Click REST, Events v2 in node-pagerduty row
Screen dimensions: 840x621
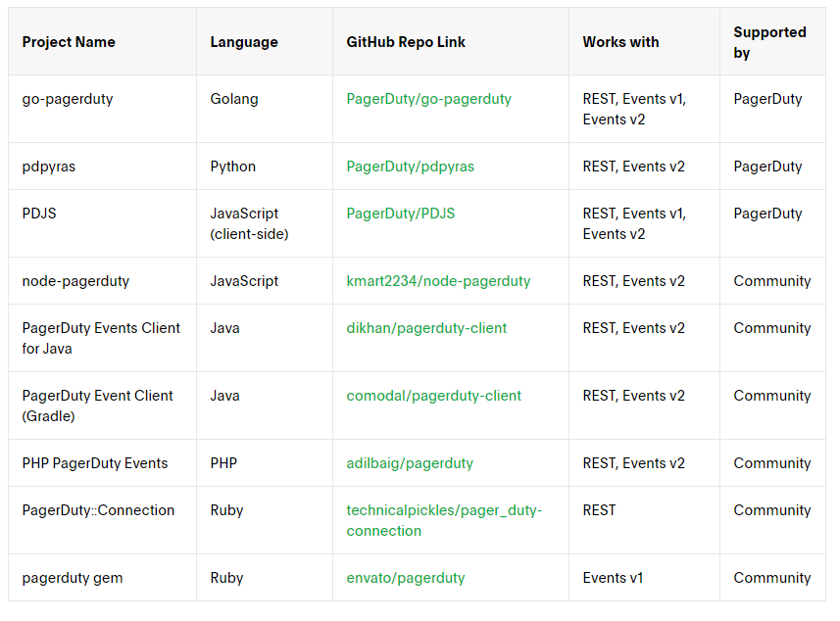click(x=634, y=281)
